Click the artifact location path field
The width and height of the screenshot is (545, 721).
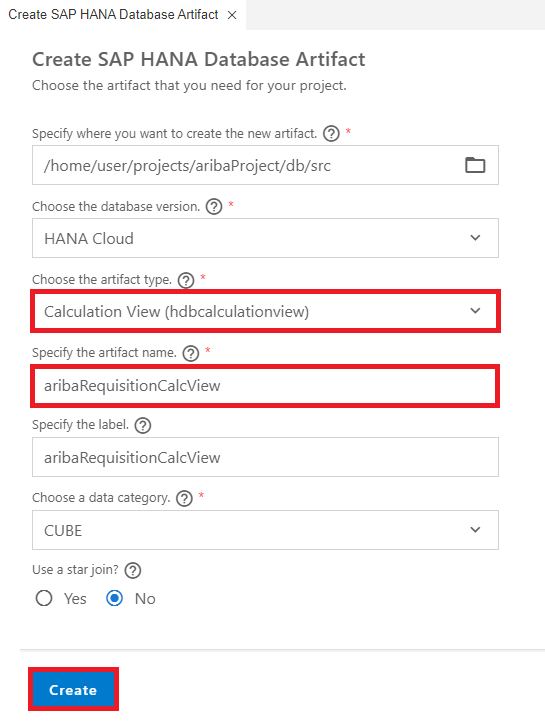pyautogui.click(x=265, y=165)
